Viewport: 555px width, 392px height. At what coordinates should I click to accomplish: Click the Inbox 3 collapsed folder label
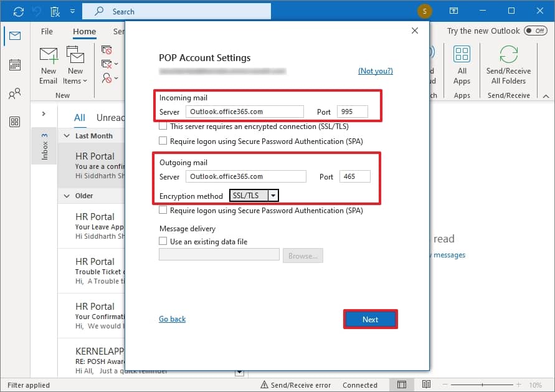[x=44, y=146]
